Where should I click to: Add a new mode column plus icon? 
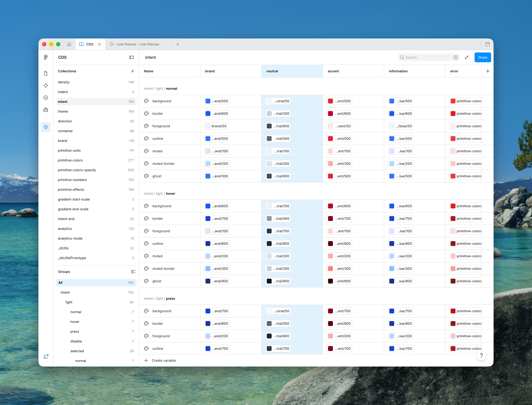tap(487, 71)
